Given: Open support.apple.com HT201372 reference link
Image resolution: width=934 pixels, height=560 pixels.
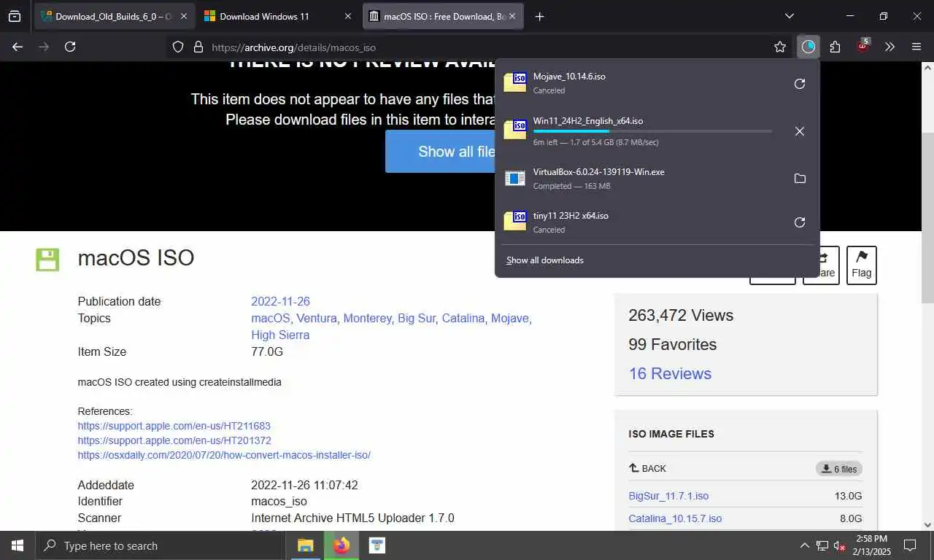Looking at the screenshot, I should (x=174, y=440).
